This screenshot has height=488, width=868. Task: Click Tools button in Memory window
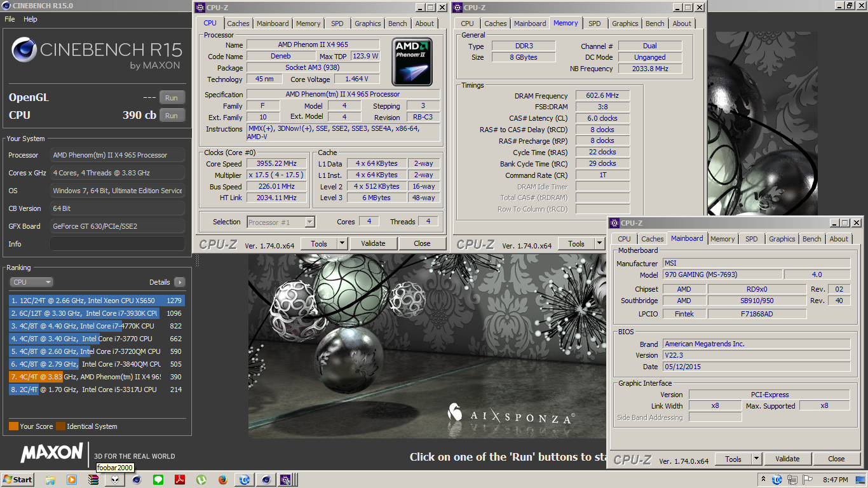tap(576, 243)
